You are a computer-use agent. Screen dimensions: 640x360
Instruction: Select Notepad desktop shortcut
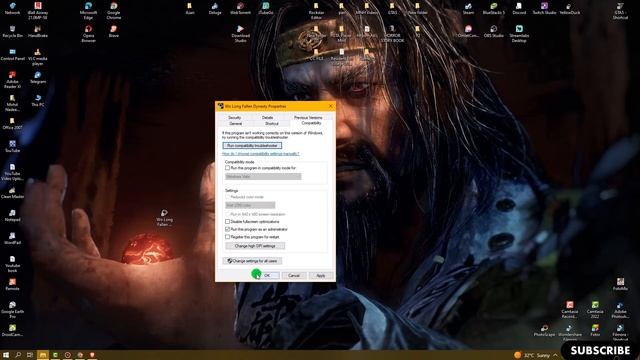tap(12, 216)
